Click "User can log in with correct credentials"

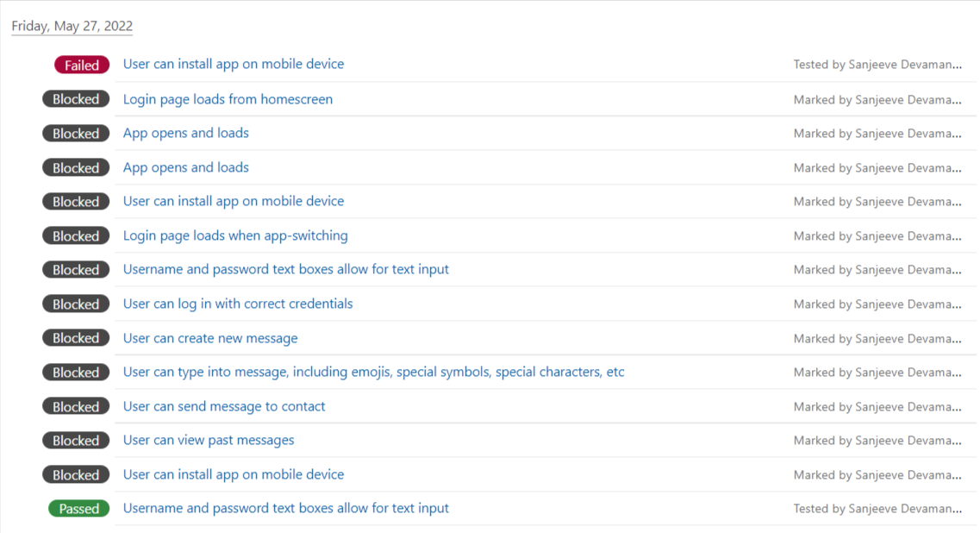click(238, 304)
